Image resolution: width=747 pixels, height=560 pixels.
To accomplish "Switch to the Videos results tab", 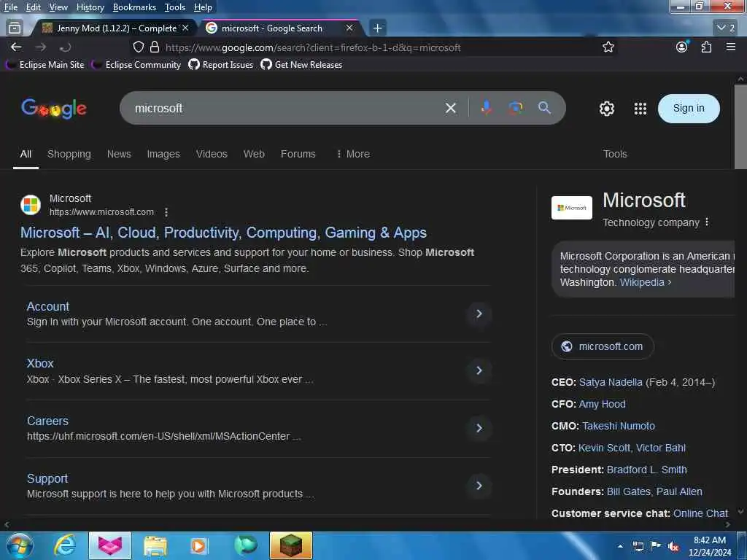I will tap(212, 154).
